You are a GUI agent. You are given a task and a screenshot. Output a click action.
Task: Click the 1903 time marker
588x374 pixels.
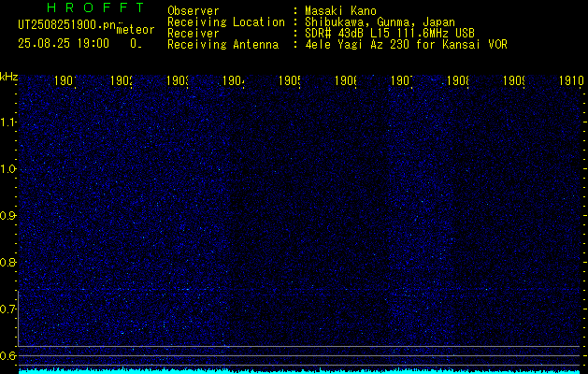click(x=178, y=81)
